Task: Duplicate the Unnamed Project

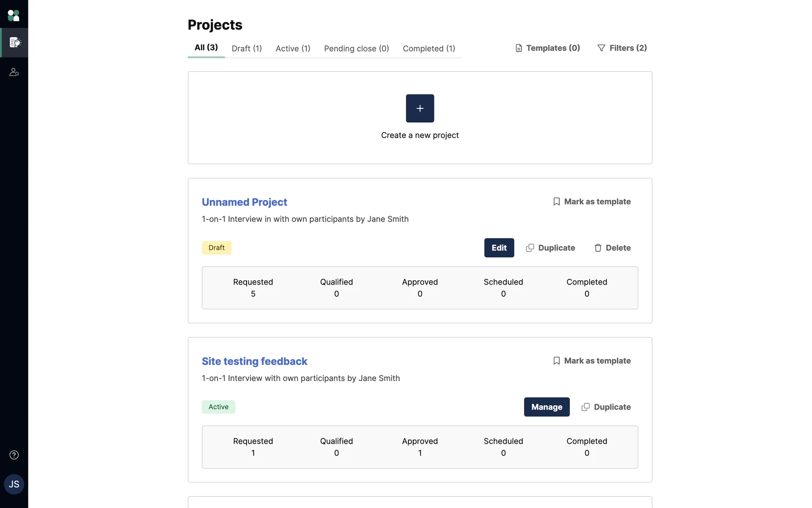Action: click(x=550, y=248)
